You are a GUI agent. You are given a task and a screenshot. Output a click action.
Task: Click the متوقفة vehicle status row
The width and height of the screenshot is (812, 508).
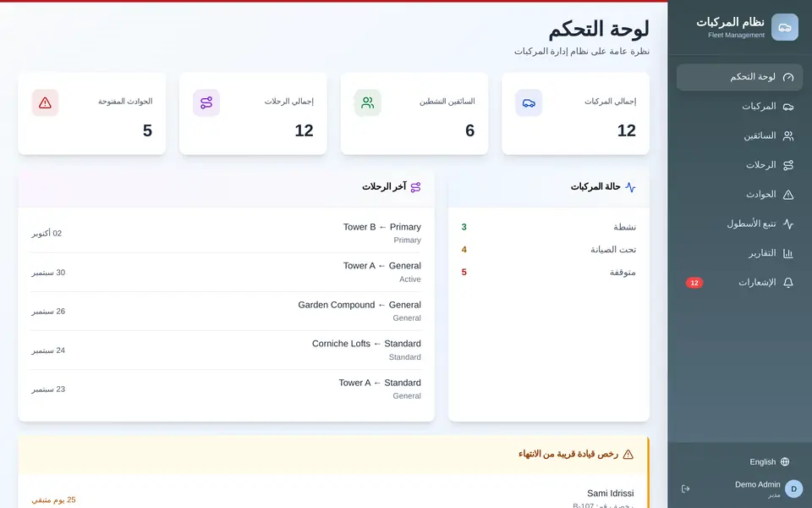click(x=548, y=272)
